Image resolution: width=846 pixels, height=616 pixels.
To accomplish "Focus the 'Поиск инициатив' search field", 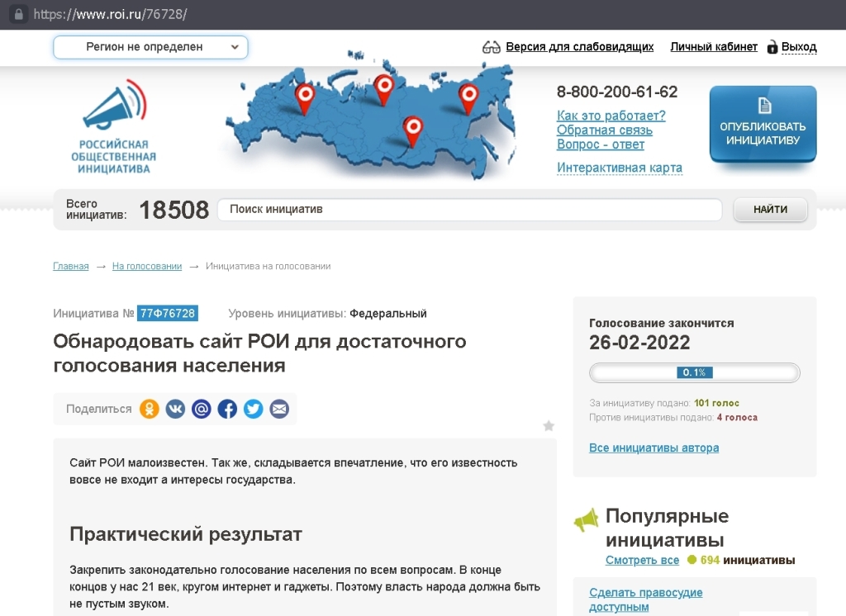I will 469,210.
